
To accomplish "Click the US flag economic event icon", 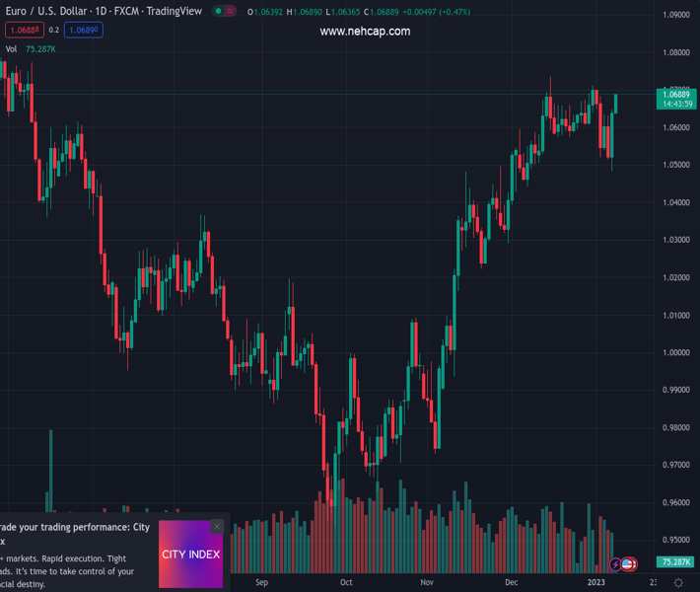I will click(628, 564).
